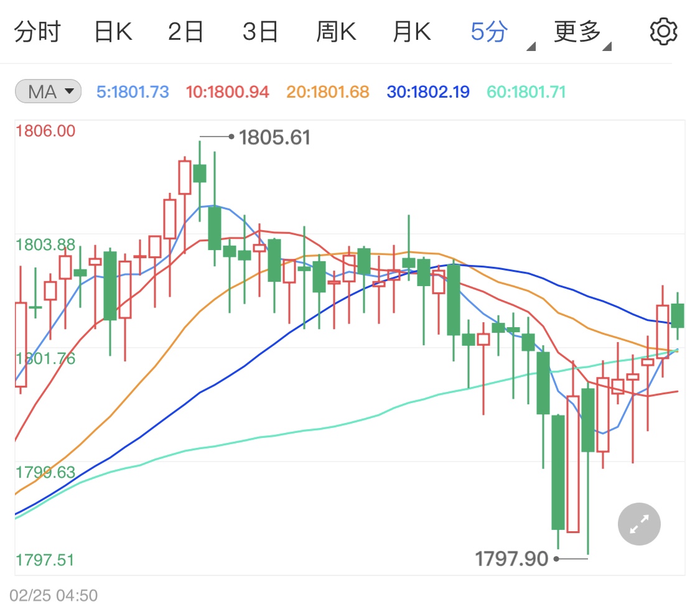Open the MA indicator dropdown
Viewport: 700px width, 604px height.
48,92
